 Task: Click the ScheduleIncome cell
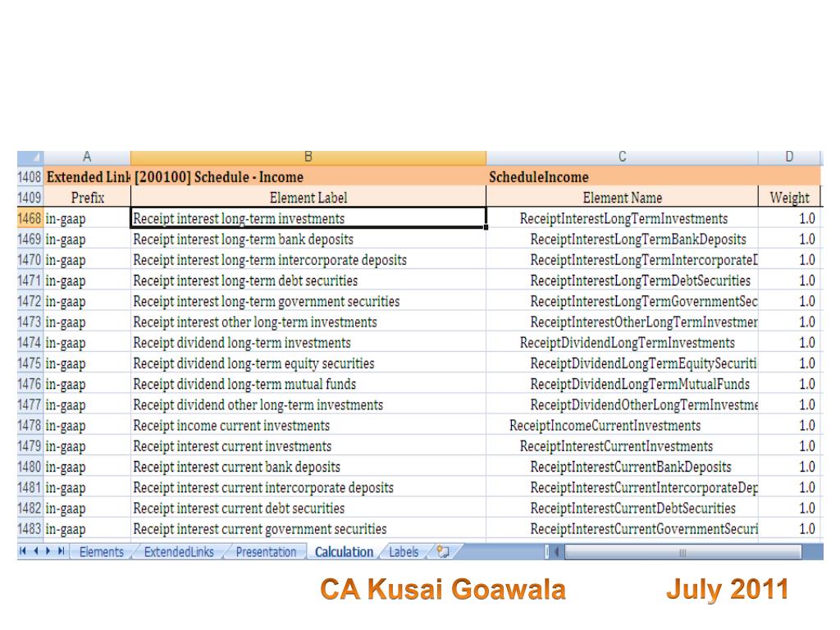(622, 177)
